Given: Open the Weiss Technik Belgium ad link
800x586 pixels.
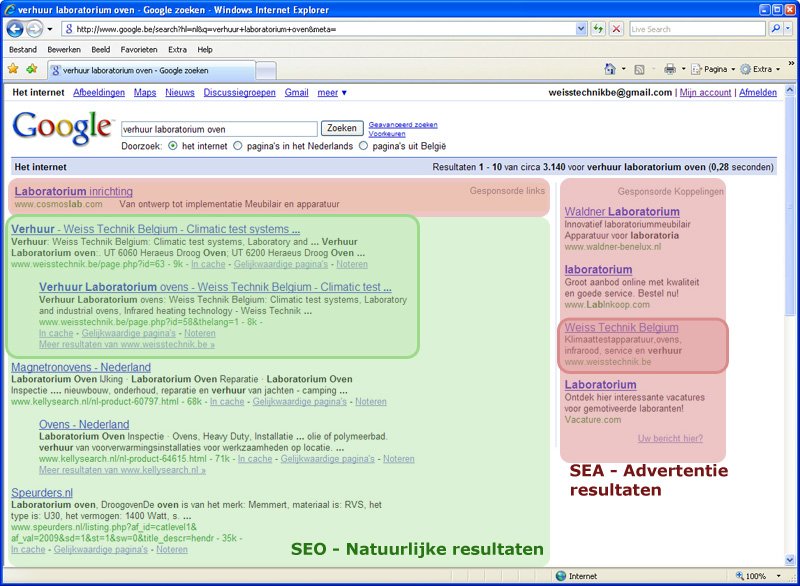Looking at the screenshot, I should click(x=621, y=327).
